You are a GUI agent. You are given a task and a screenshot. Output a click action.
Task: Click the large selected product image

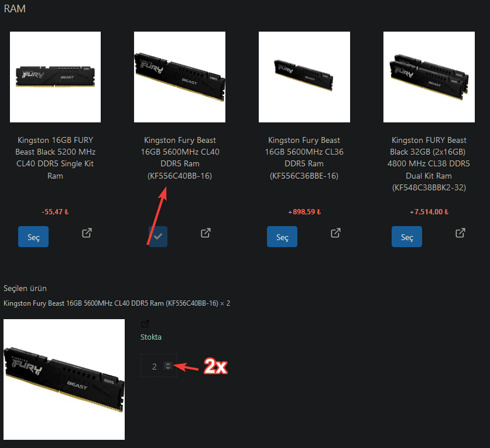coord(64,379)
